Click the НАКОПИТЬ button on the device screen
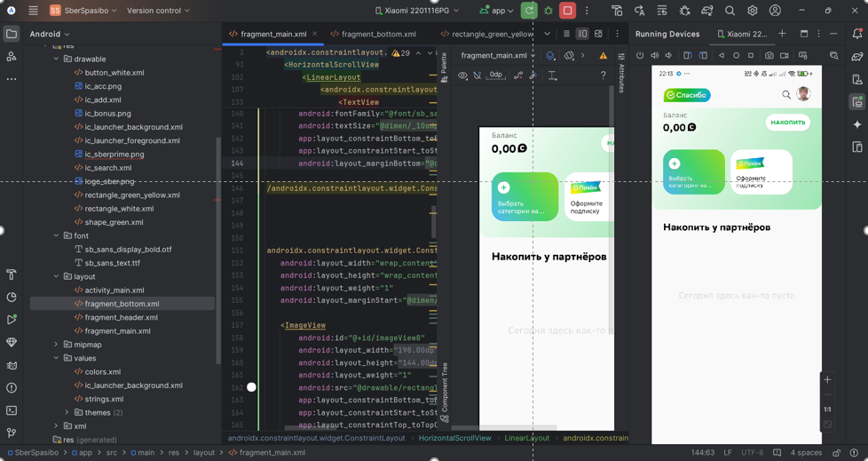 787,123
